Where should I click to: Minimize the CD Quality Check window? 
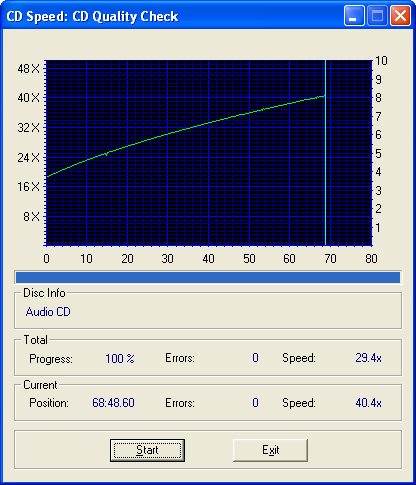(354, 16)
